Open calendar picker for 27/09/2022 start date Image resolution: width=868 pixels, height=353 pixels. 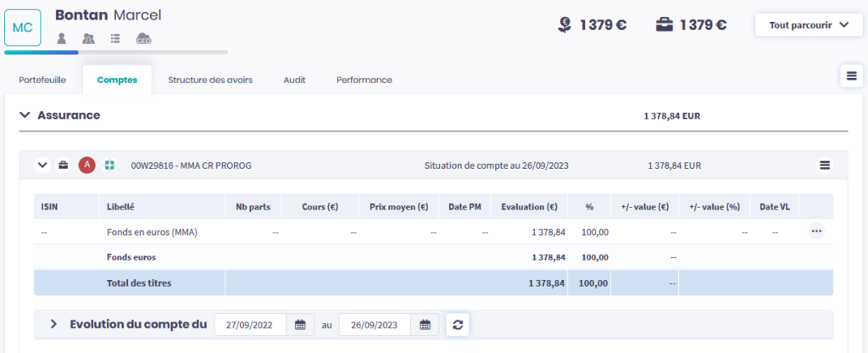[x=300, y=324]
